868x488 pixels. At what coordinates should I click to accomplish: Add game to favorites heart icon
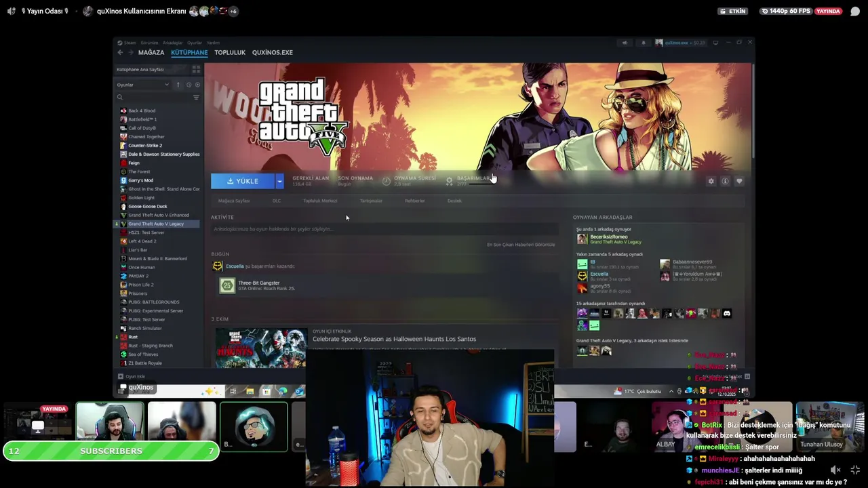click(x=739, y=181)
